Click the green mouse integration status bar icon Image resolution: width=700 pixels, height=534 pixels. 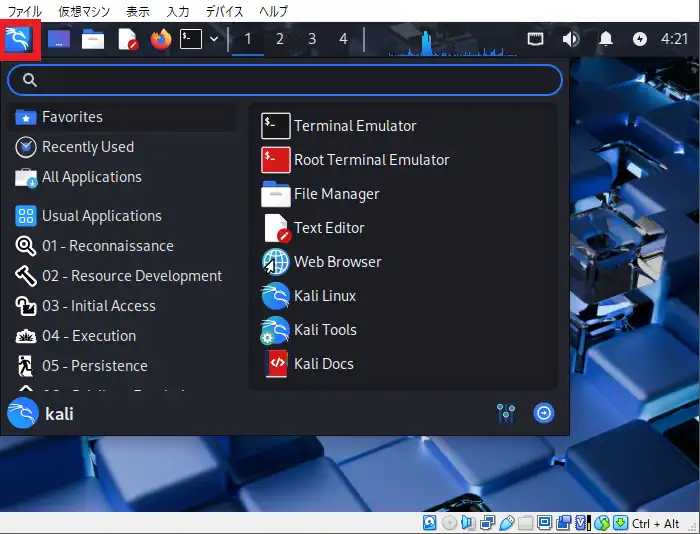[x=602, y=523]
